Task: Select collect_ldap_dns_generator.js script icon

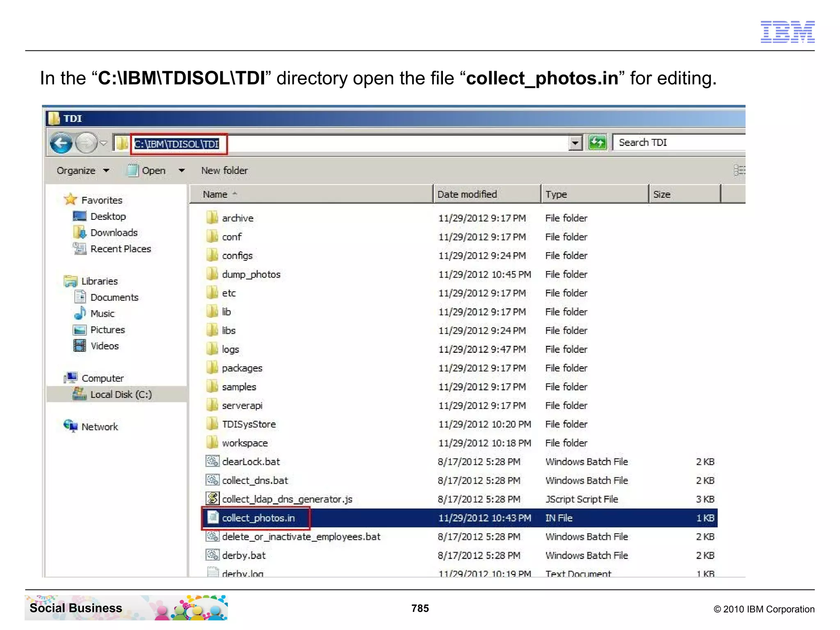Action: [x=212, y=499]
